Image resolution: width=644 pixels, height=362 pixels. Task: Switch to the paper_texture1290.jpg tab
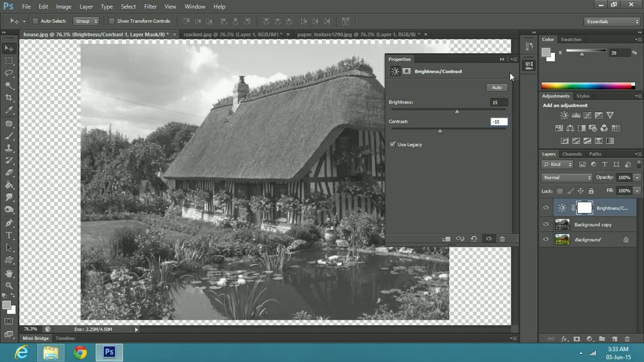[x=358, y=34]
